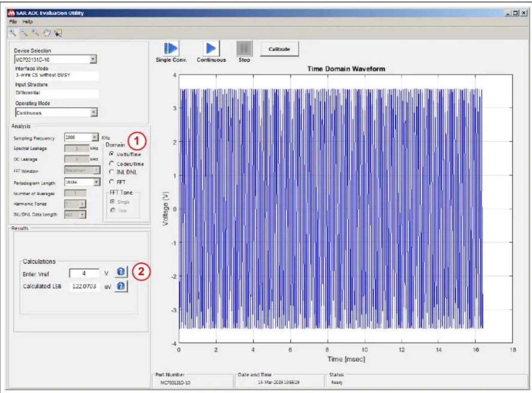Activate the Data Cursor tool
The image size is (532, 393).
[x=58, y=33]
